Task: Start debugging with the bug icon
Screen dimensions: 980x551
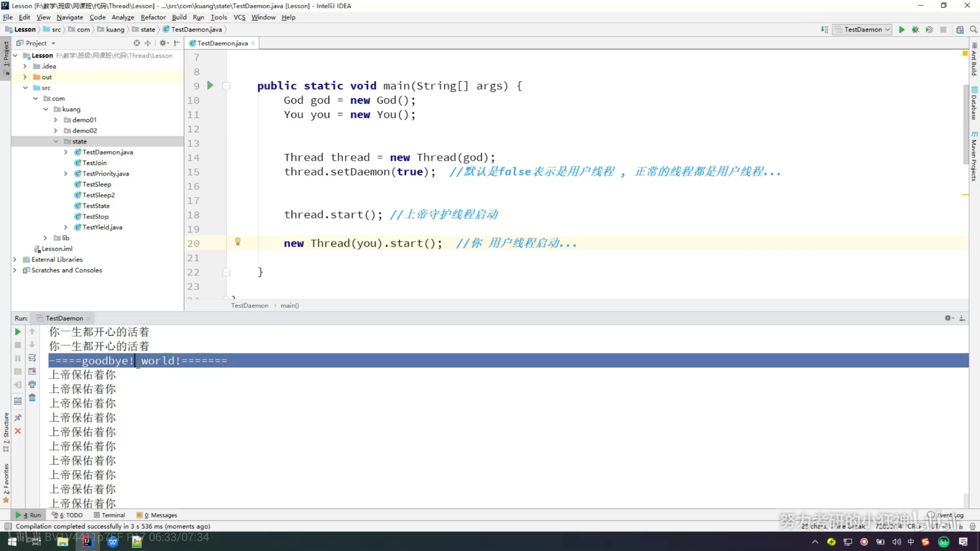Action: [915, 30]
